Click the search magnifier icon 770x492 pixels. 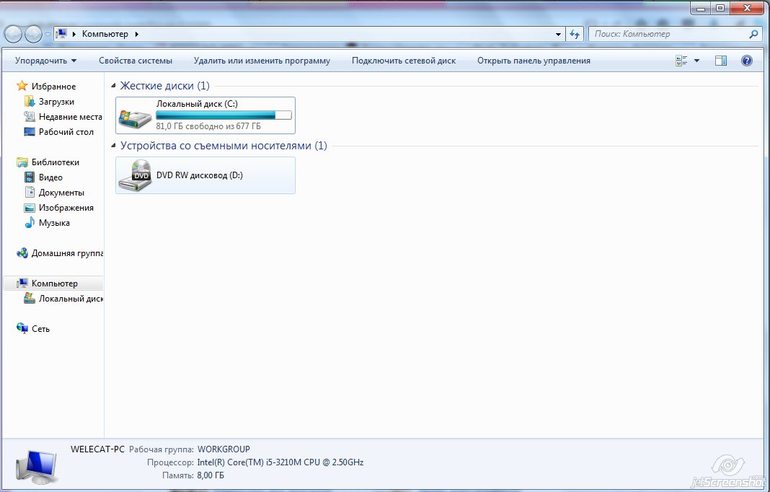754,34
